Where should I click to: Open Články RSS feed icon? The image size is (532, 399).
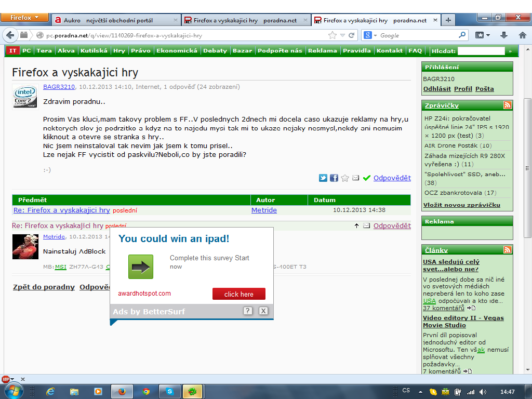pyautogui.click(x=507, y=250)
